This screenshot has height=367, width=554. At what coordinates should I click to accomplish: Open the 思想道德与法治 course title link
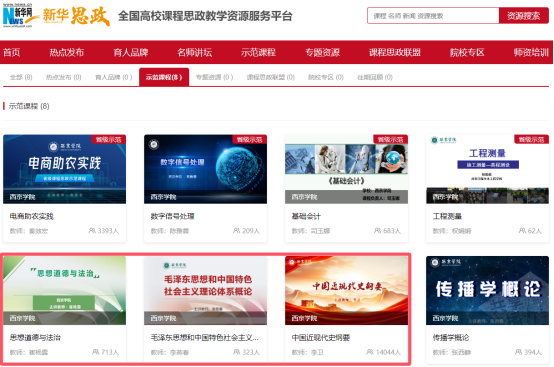[x=35, y=338]
